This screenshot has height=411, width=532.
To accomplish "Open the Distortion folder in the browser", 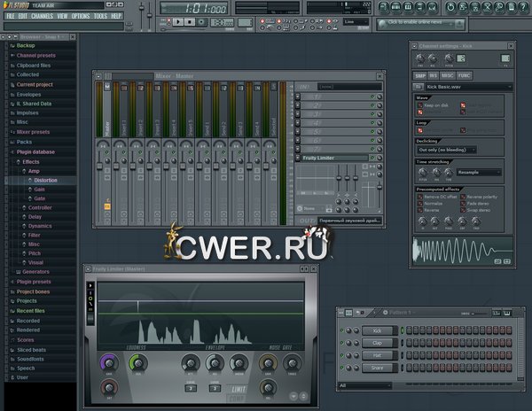I will [x=45, y=180].
